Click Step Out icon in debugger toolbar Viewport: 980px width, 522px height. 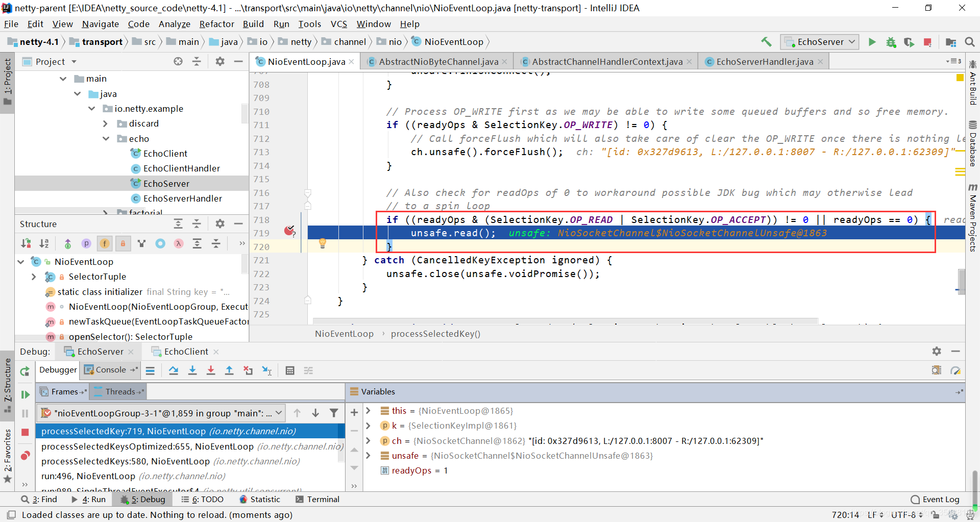click(229, 370)
